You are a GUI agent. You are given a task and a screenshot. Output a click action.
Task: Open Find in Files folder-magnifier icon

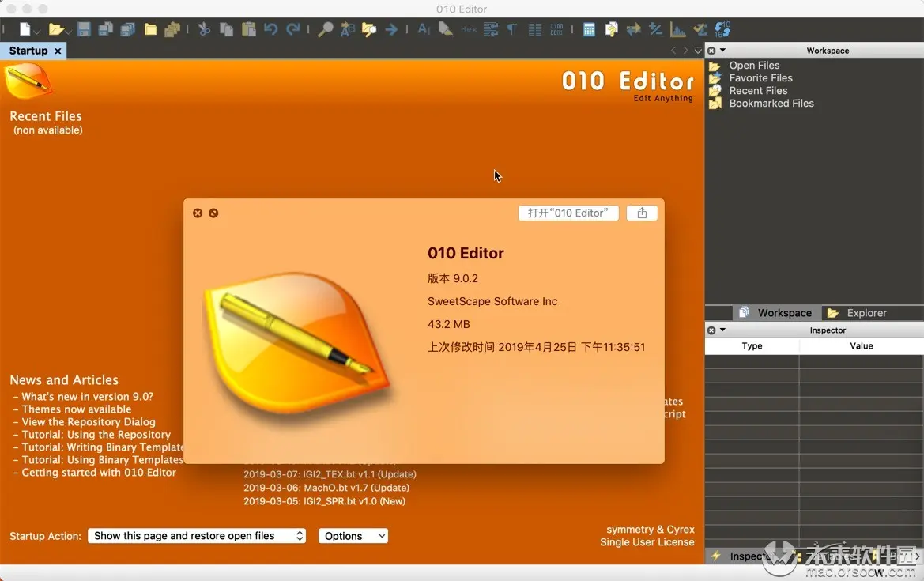pyautogui.click(x=369, y=29)
